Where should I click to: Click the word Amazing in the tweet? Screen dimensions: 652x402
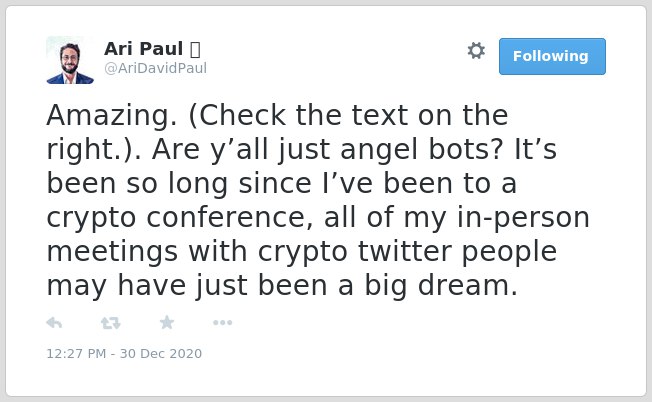111,117
